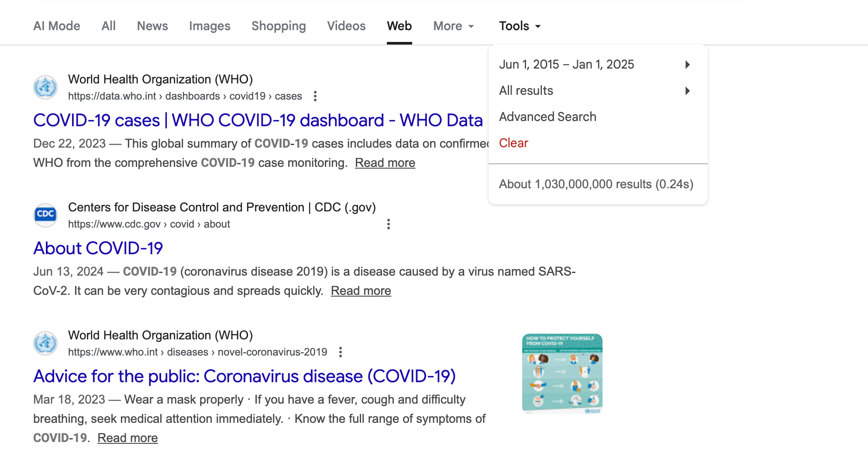This screenshot has height=463, width=868.
Task: Click Read more under CDC snippet
Action: [361, 290]
